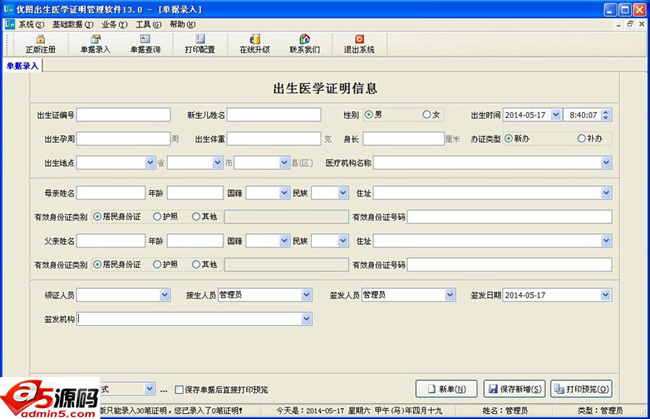
Task: Expand the 出生地点 province (省) dropdown
Action: click(x=150, y=163)
